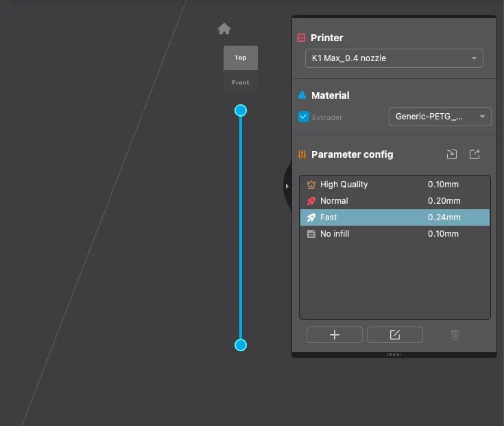Click the 0.10mm value in No infill row
The width and height of the screenshot is (504, 426).
click(x=443, y=234)
